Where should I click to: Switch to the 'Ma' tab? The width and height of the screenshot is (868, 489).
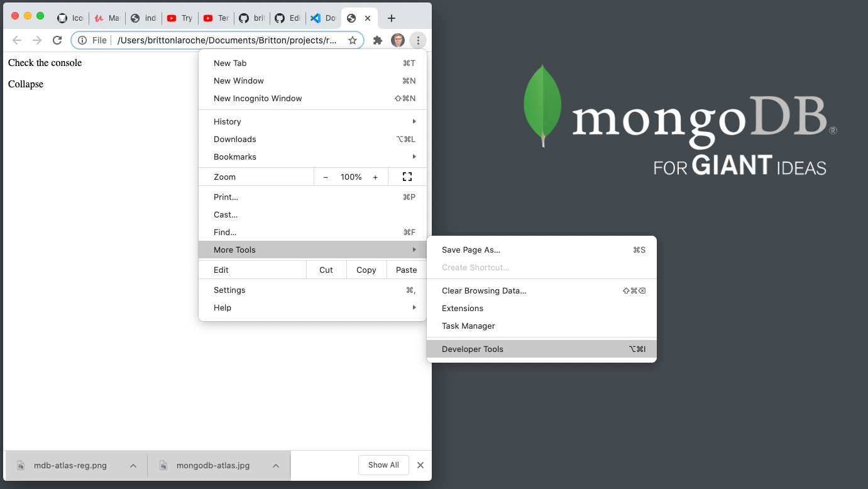click(x=107, y=18)
